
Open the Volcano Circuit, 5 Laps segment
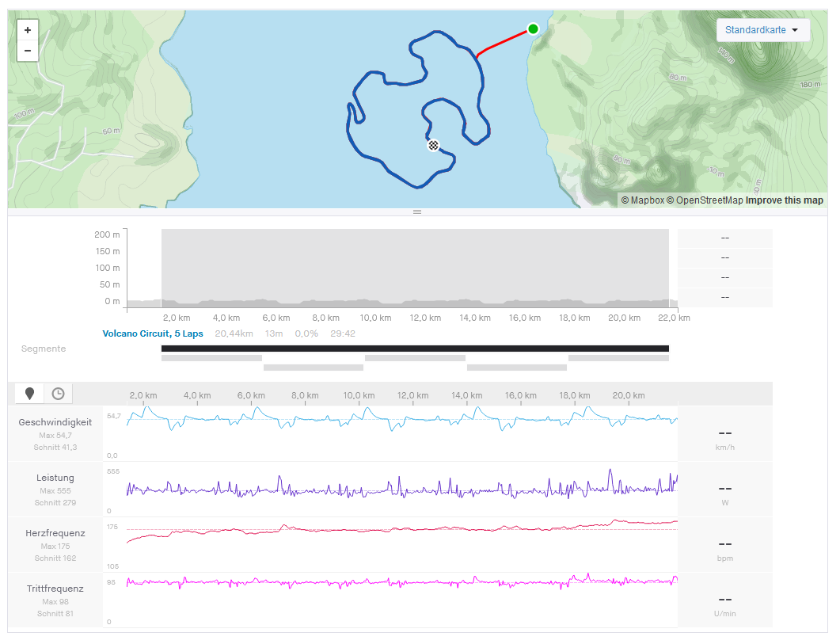153,333
